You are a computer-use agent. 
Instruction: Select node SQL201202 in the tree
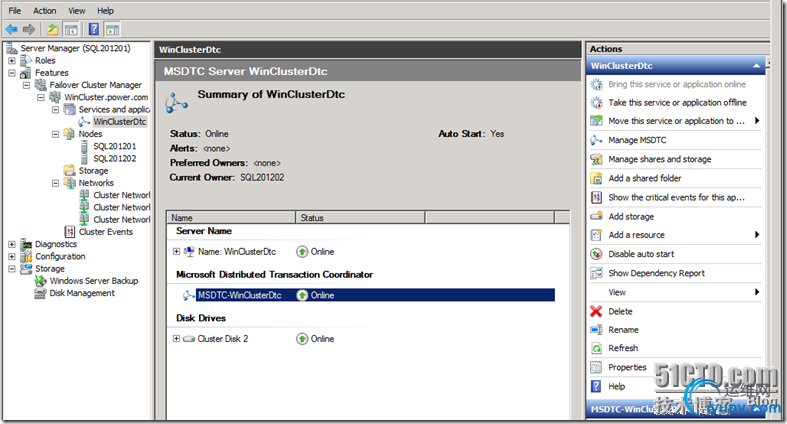coord(114,159)
